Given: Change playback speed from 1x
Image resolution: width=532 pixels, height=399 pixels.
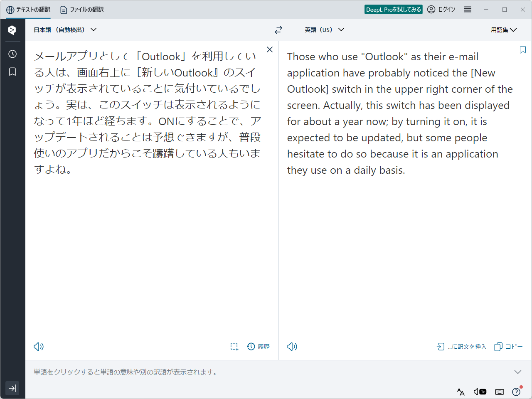Looking at the screenshot, I should point(480,392).
